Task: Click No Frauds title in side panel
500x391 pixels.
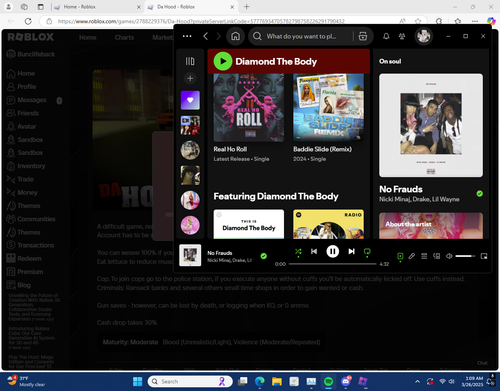Action: click(x=401, y=189)
